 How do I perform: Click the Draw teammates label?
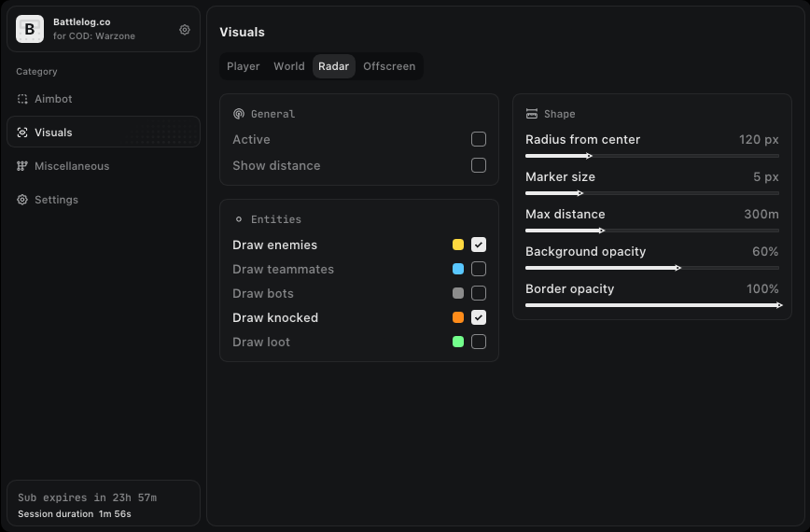[283, 269]
